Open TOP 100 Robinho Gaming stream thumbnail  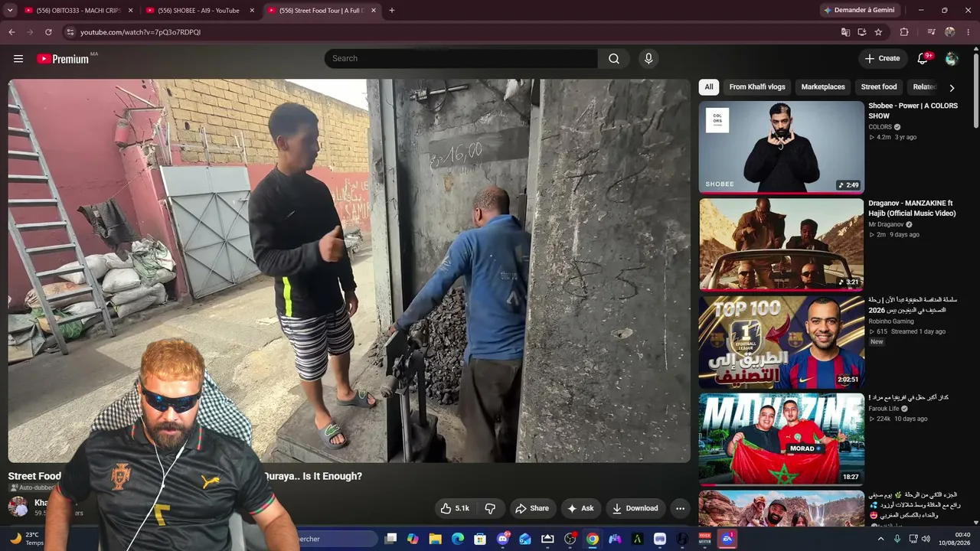(782, 342)
